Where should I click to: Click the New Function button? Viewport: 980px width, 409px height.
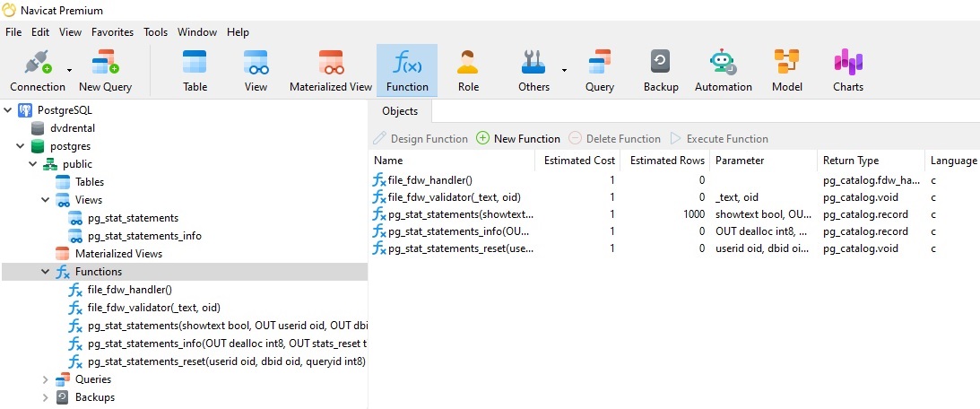518,139
